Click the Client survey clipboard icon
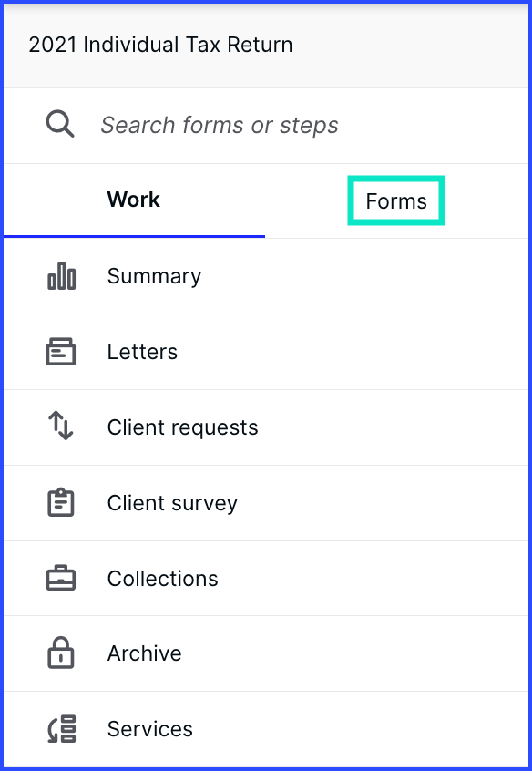 point(61,502)
